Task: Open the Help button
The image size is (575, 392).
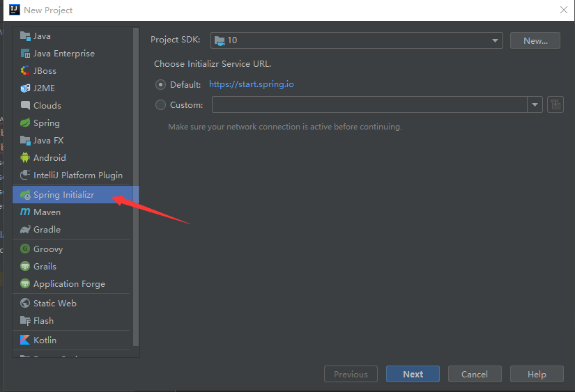Action: [x=537, y=374]
